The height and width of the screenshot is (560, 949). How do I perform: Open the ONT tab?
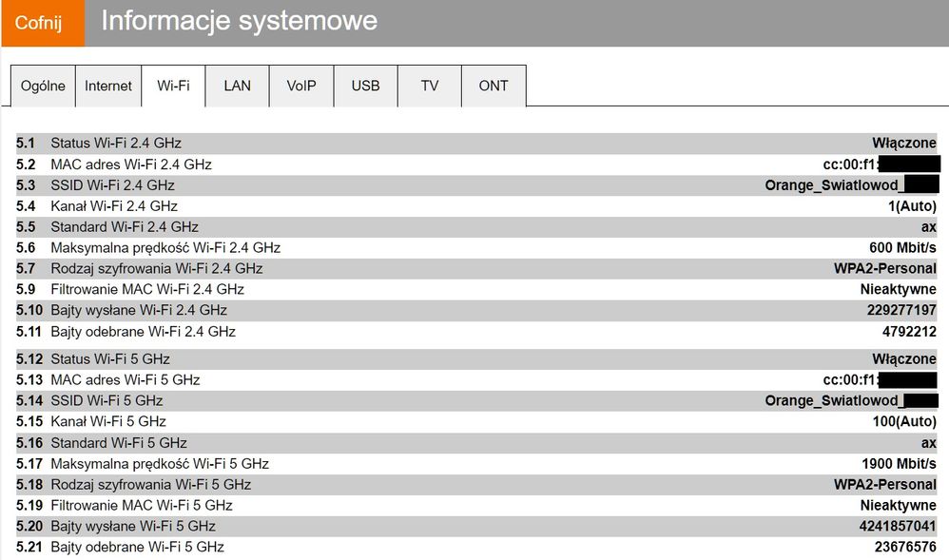coord(493,86)
